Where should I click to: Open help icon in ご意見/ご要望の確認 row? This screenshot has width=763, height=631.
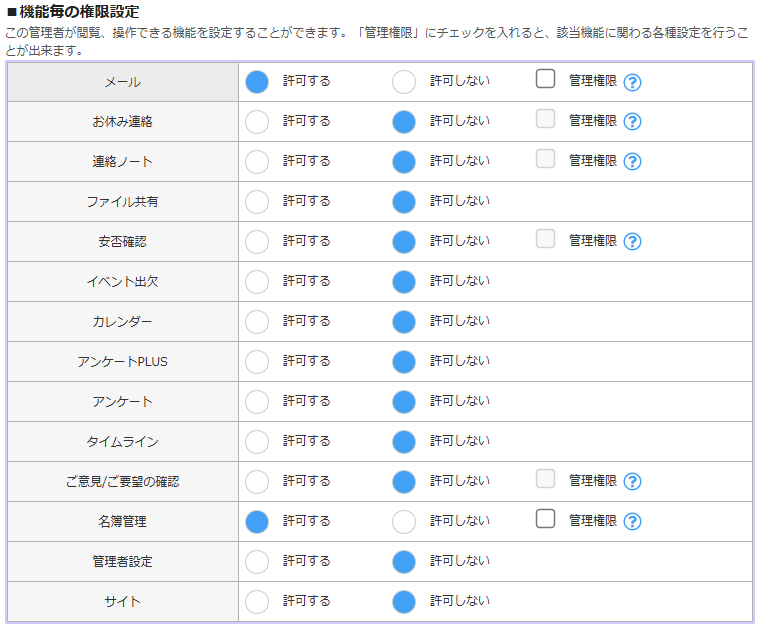(632, 482)
